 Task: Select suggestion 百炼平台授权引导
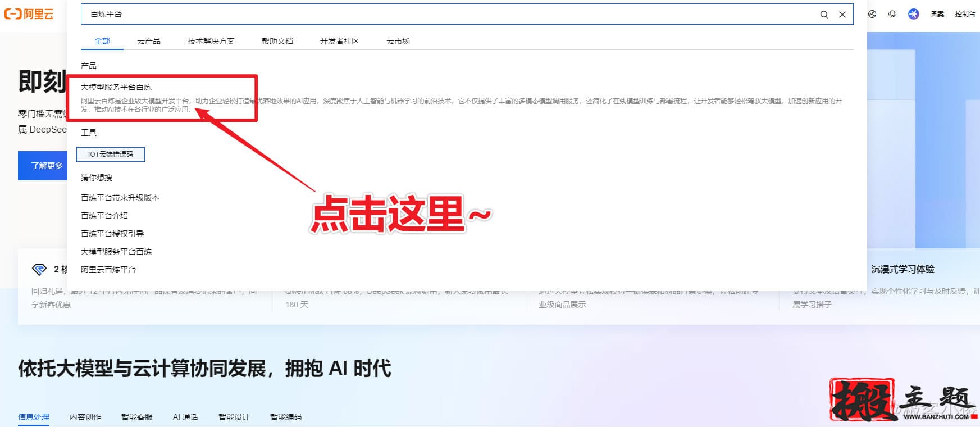[112, 234]
